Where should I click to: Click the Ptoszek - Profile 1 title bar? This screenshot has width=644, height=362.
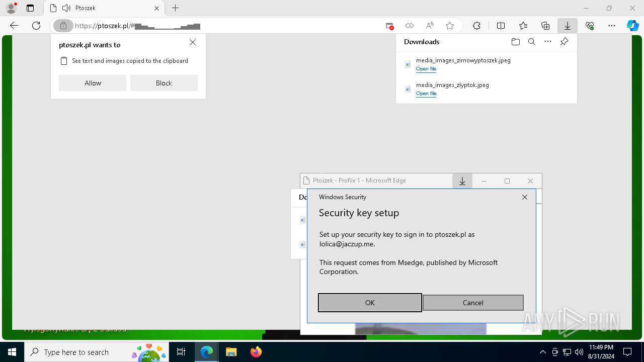coord(376,180)
